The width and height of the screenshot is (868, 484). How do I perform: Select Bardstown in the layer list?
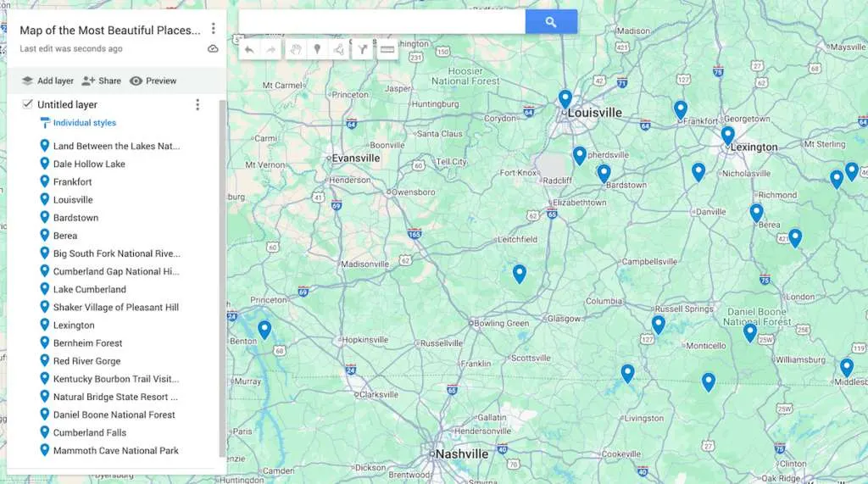click(75, 218)
